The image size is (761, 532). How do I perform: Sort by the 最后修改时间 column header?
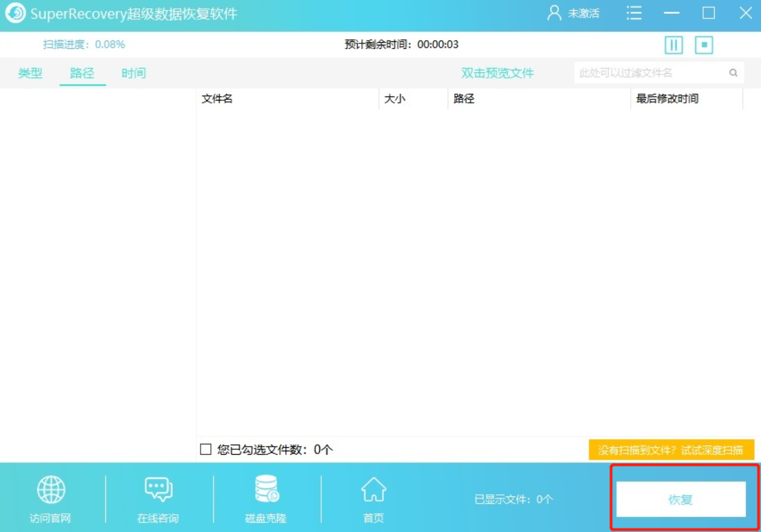coord(667,99)
